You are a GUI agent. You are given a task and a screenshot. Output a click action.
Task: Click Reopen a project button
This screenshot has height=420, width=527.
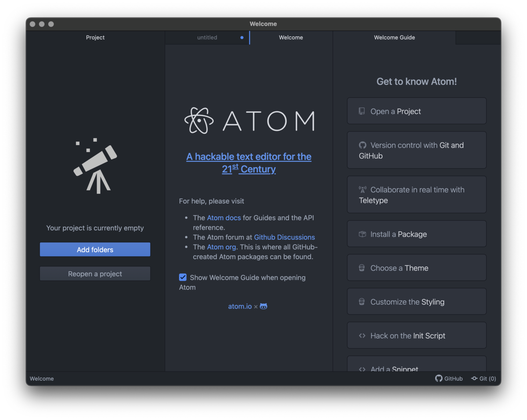click(95, 273)
